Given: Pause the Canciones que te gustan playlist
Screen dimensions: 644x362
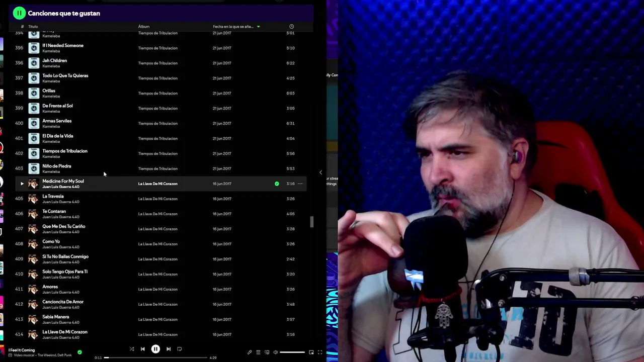Looking at the screenshot, I should (x=19, y=13).
